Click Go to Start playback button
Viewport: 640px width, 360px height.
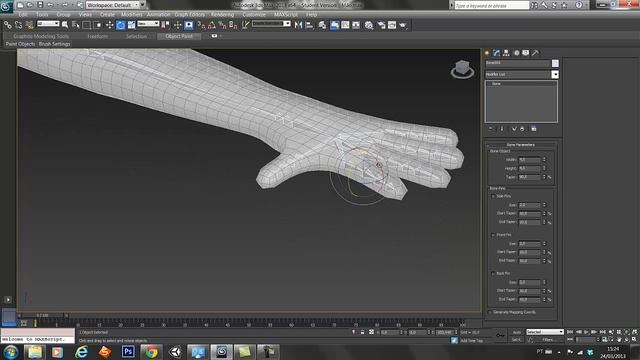coord(570,332)
